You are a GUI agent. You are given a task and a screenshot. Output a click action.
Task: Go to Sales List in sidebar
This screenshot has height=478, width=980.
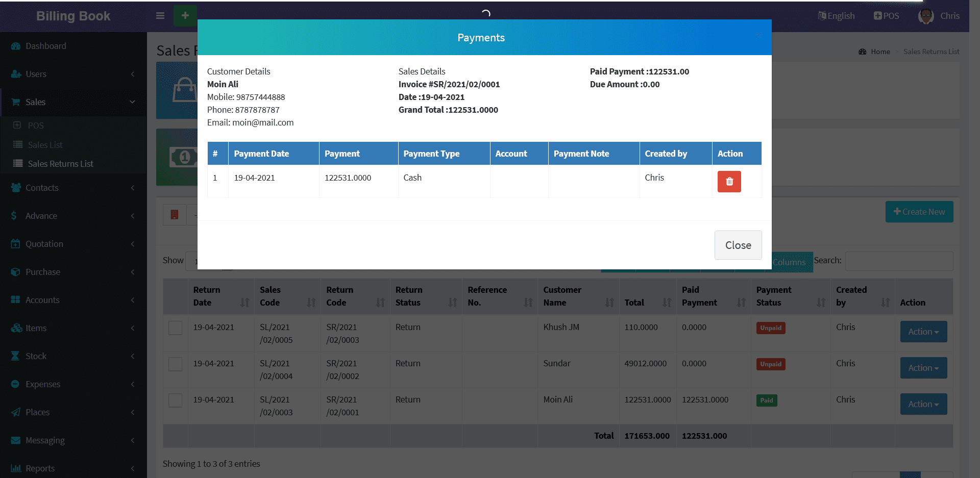click(x=45, y=145)
